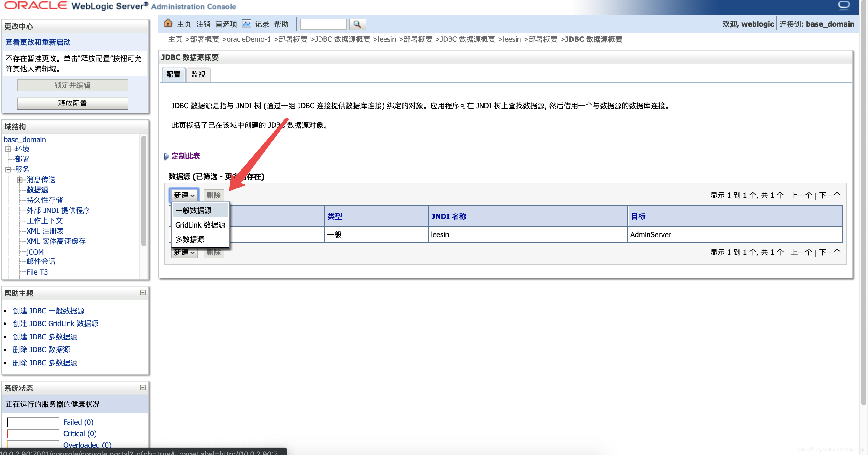Screen dimensions: 868x455
Task: Click the 释放配置 button
Action: point(73,103)
